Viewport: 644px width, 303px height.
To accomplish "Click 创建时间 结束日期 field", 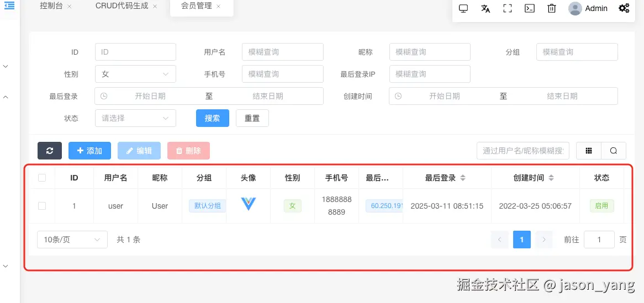I will point(562,96).
